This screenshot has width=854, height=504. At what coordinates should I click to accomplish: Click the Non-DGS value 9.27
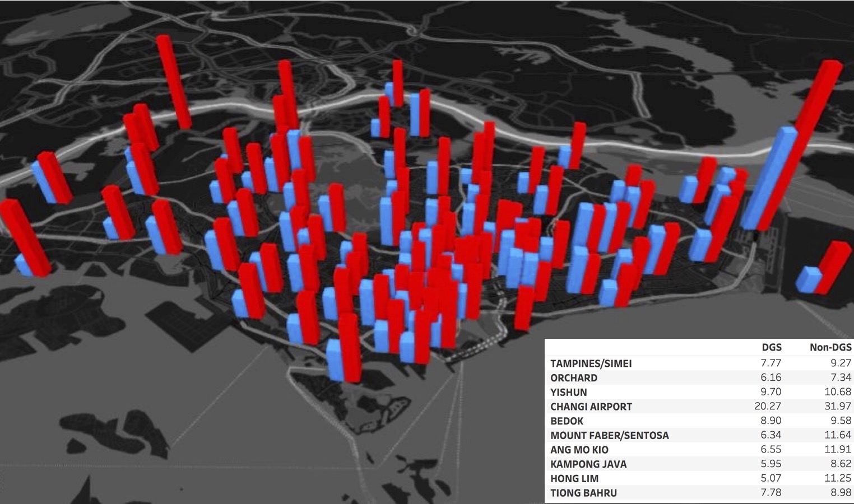coord(841,363)
